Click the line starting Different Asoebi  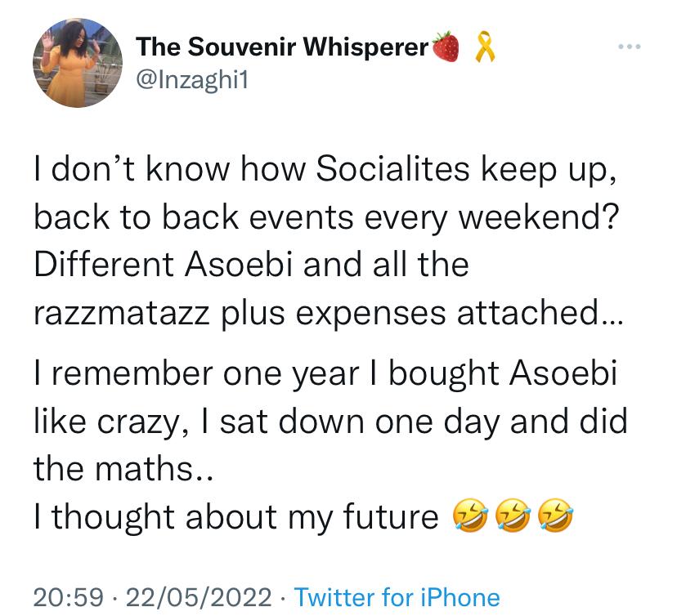click(251, 265)
